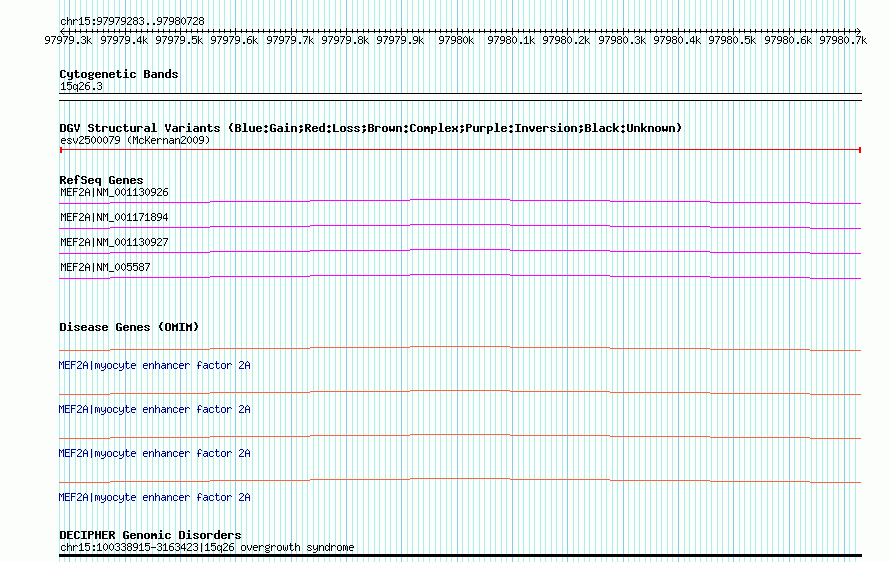Open the bottommost MEF2A myocyte enhancer factor 2A link
Image resolution: width=890 pixels, height=562 pixels.
click(x=154, y=497)
